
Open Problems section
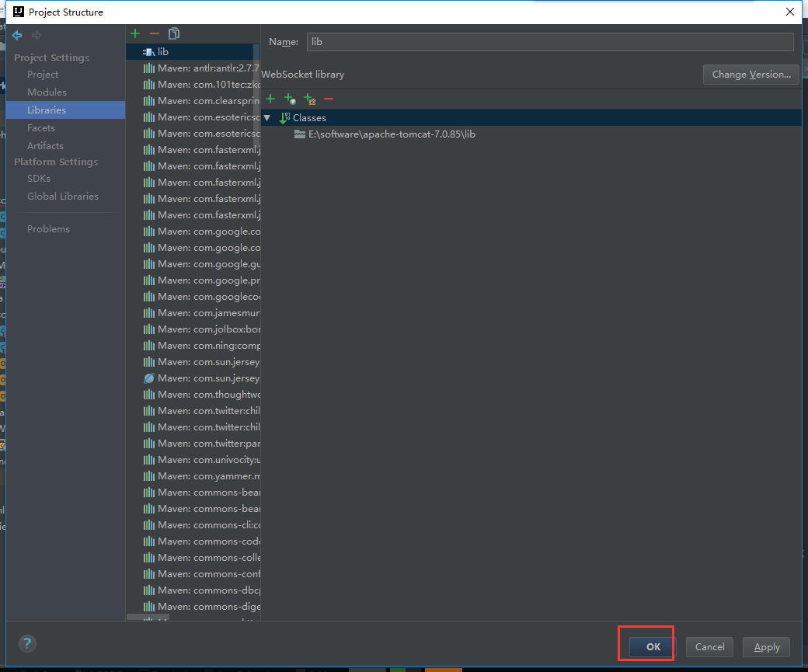48,229
